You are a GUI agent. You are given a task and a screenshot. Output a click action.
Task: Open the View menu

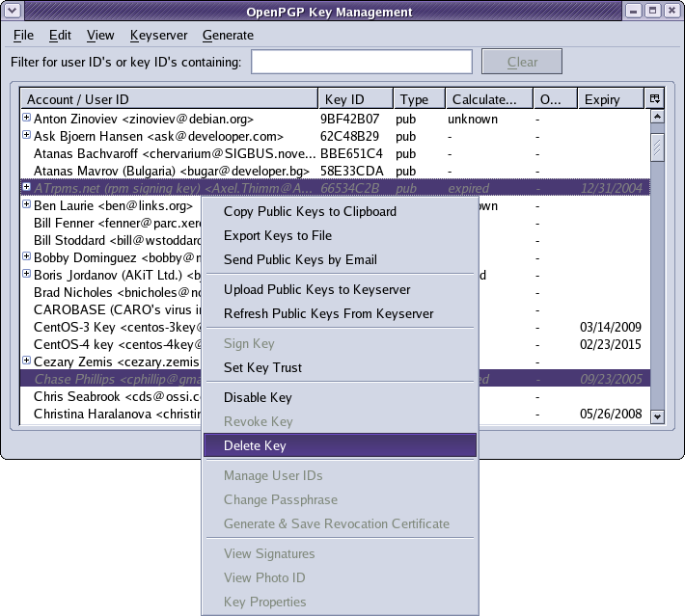(100, 35)
